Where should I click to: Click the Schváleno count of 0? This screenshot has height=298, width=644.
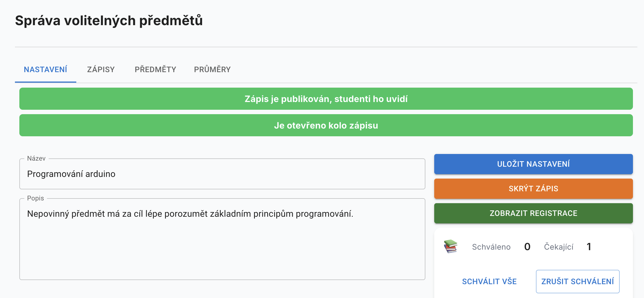pyautogui.click(x=527, y=247)
